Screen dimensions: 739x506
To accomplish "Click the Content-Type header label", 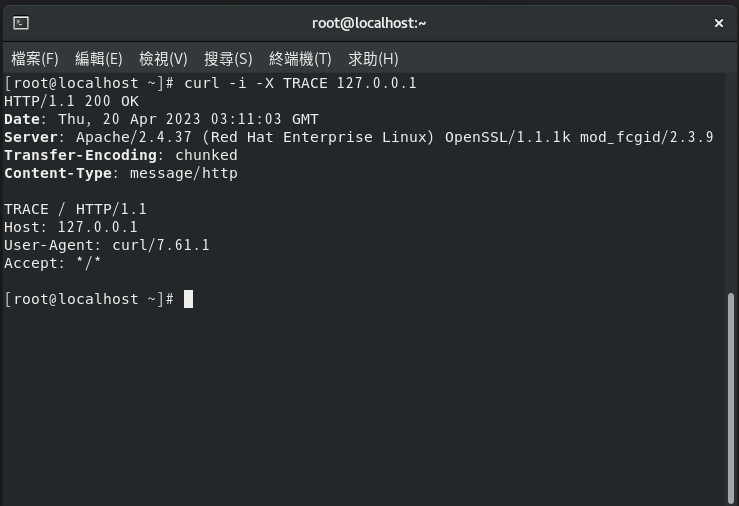I will [58, 173].
